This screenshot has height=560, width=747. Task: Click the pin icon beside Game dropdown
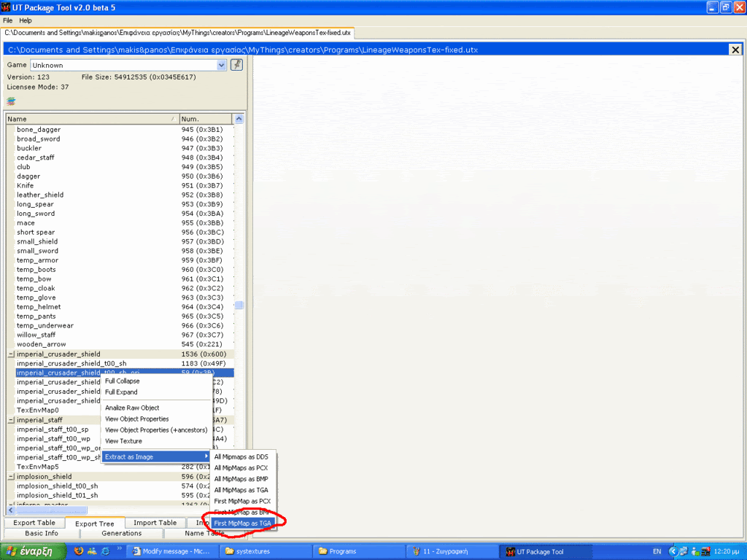(236, 65)
